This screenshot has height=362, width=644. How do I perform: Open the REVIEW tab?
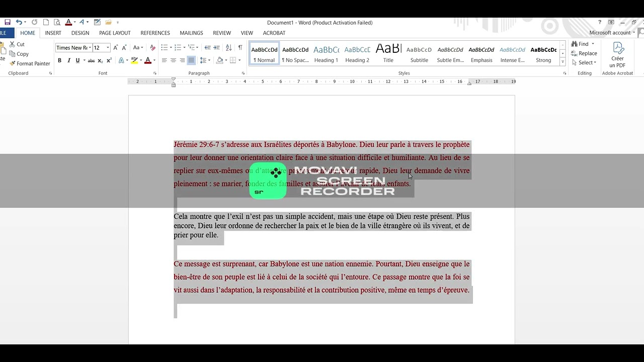pos(222,33)
